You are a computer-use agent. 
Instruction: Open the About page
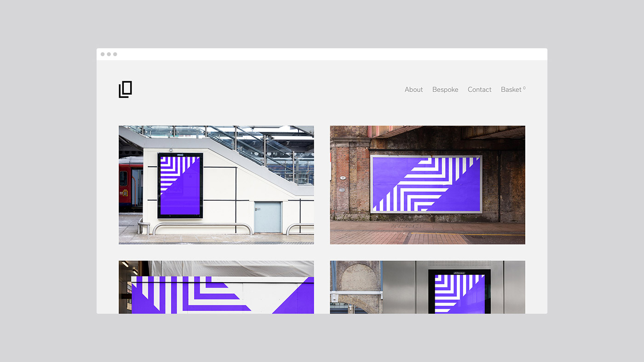point(414,90)
